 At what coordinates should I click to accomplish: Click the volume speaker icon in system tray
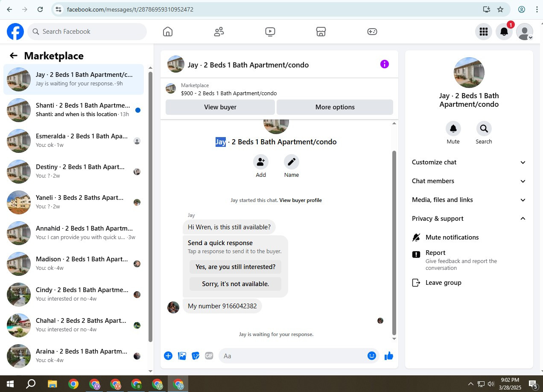coord(491,384)
